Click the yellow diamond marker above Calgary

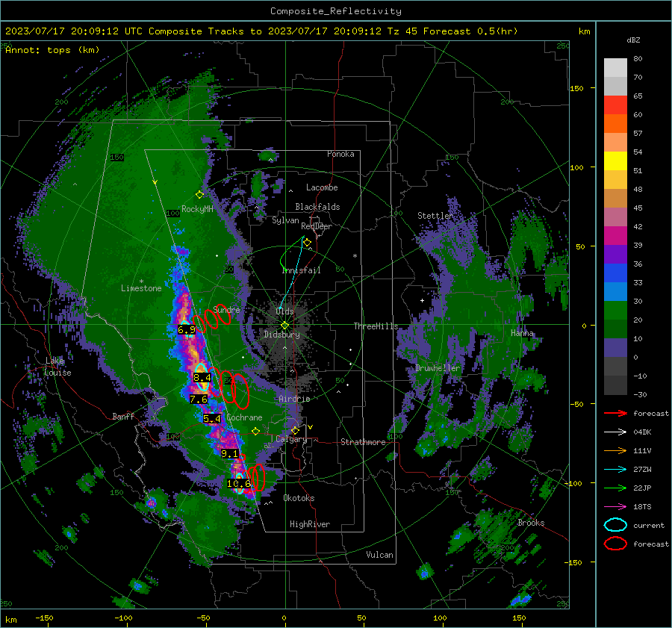tap(295, 430)
